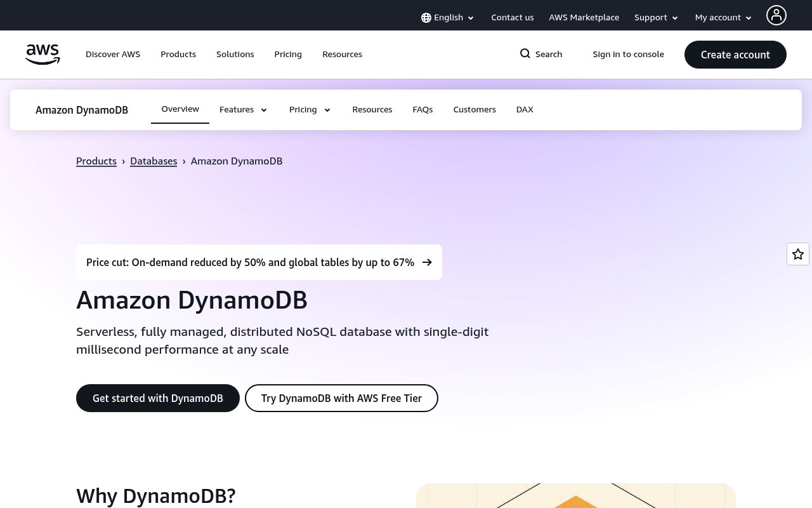Click Get started with DynamoDB button

(158, 398)
